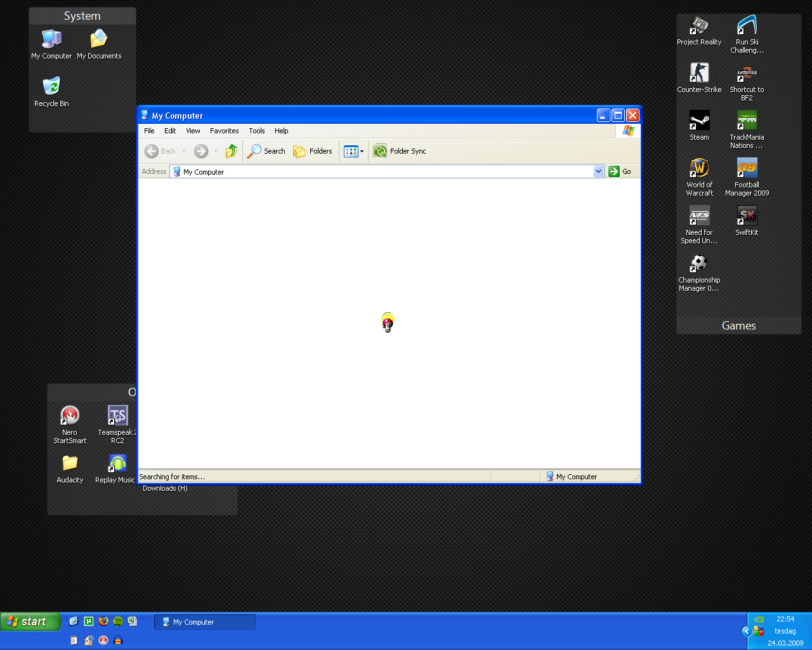Select the World of Warcraft icon
Screen dimensions: 812x650
(x=699, y=169)
